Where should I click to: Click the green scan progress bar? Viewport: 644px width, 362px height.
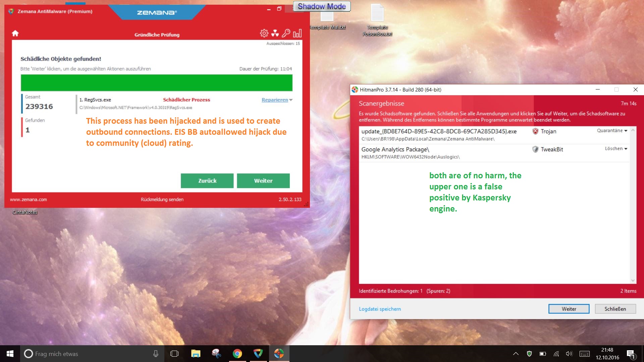pyautogui.click(x=157, y=83)
